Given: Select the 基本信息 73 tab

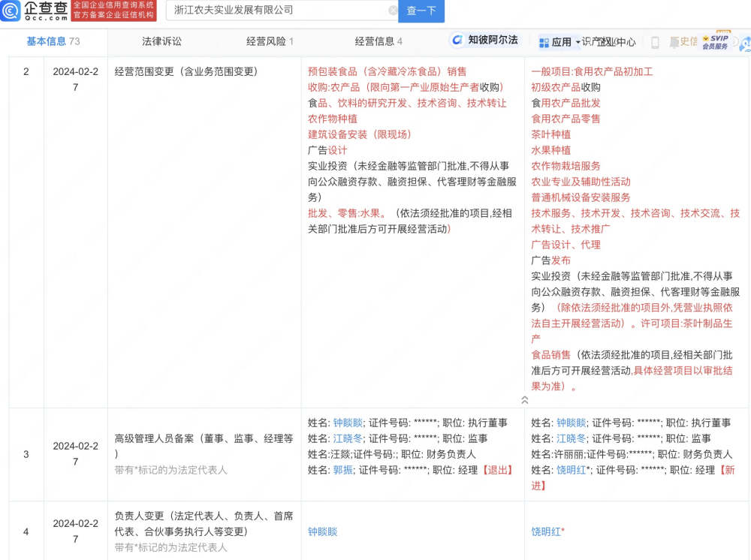Looking at the screenshot, I should [x=53, y=41].
